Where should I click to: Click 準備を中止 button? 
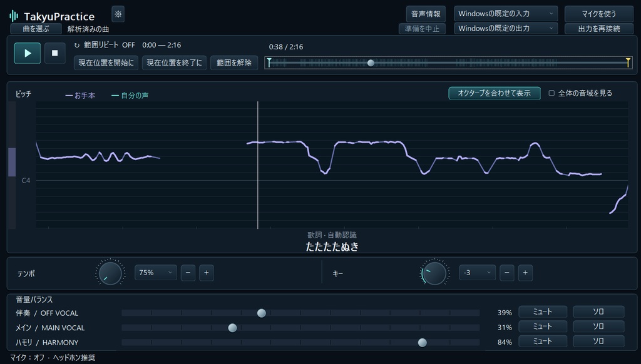(x=422, y=29)
